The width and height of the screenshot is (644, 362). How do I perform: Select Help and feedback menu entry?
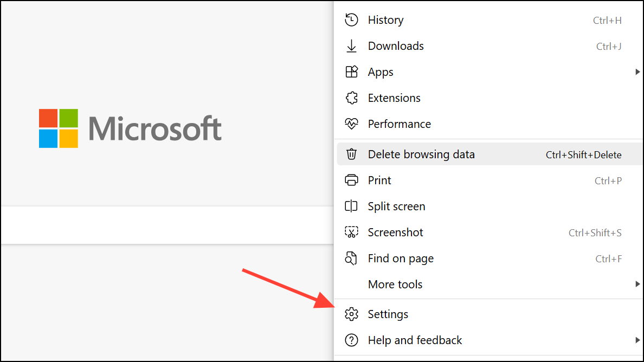[415, 340]
